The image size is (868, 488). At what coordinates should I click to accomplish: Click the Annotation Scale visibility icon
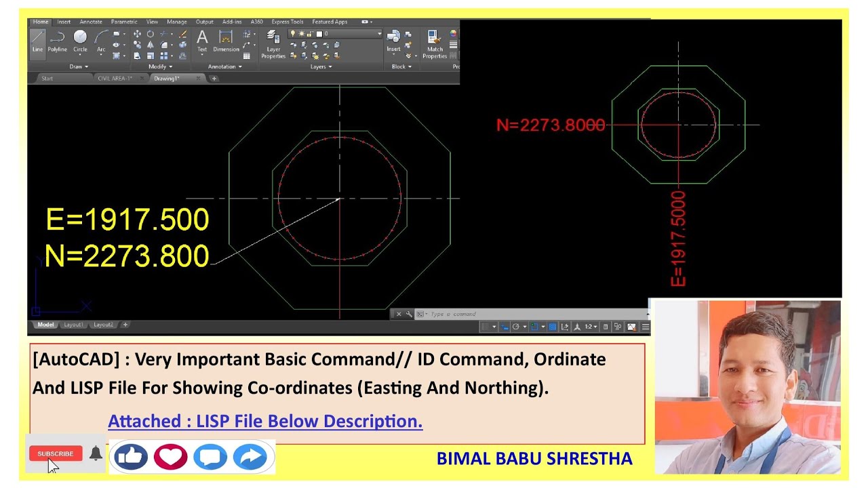(x=577, y=327)
